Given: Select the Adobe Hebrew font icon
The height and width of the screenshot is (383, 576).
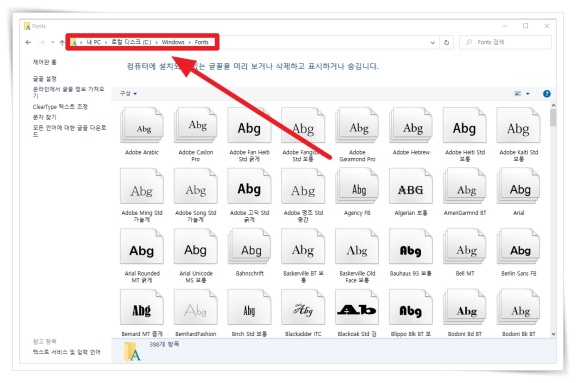Looking at the screenshot, I should [411, 125].
